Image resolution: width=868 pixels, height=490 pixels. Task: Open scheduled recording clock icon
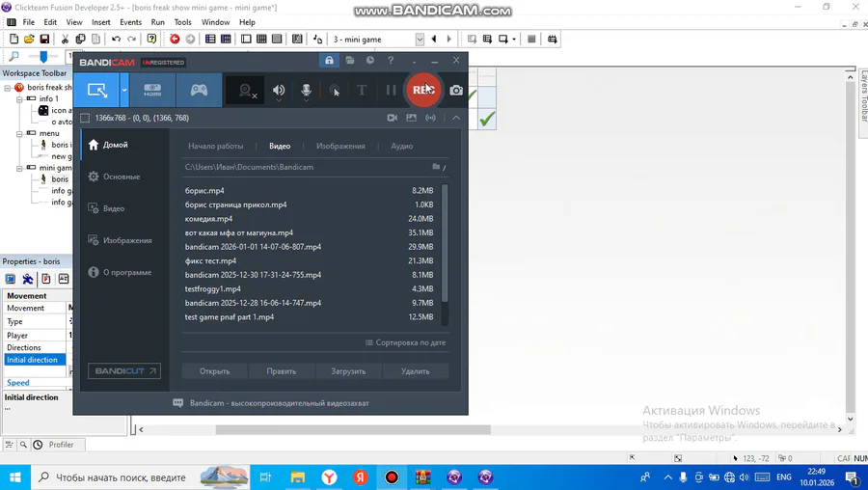(x=369, y=61)
